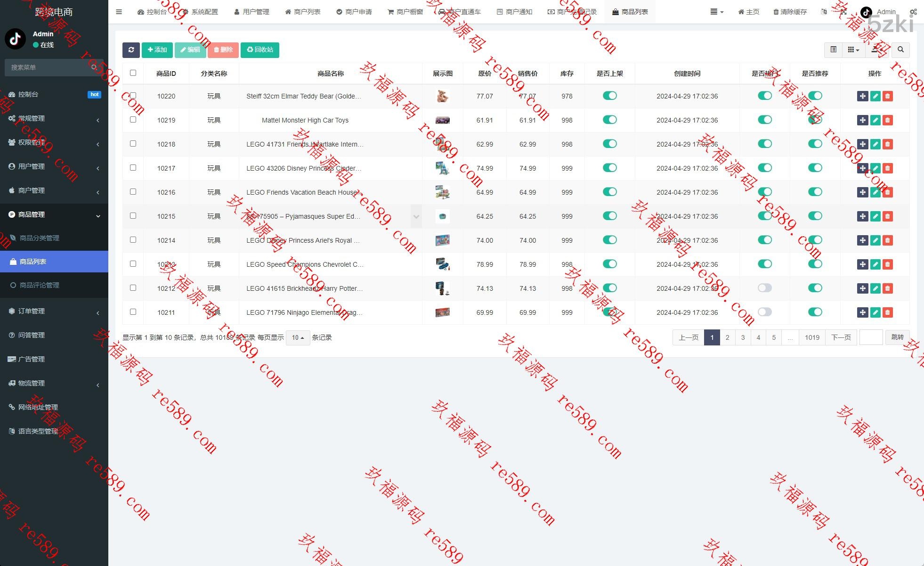Click the table view toggle icon

click(833, 50)
